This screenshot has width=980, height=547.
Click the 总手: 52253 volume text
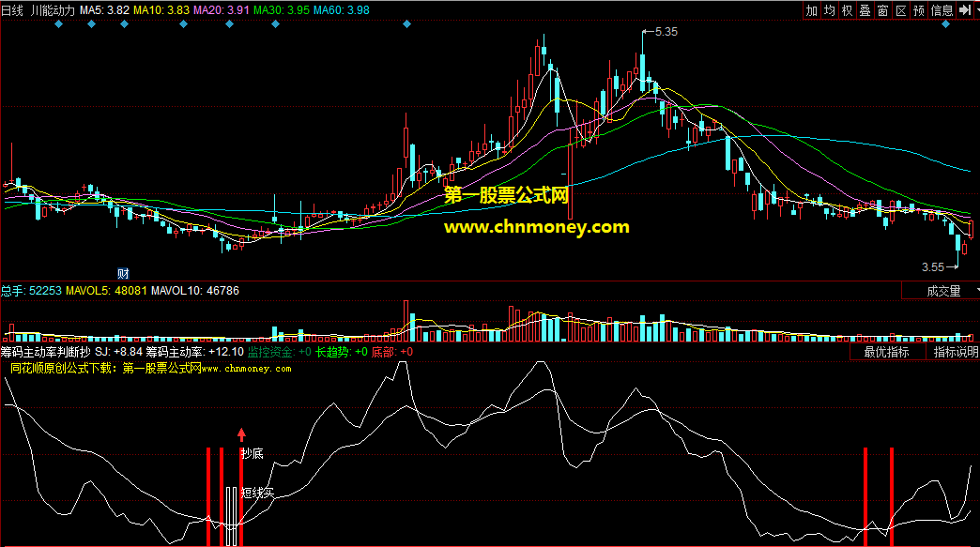pos(31,291)
